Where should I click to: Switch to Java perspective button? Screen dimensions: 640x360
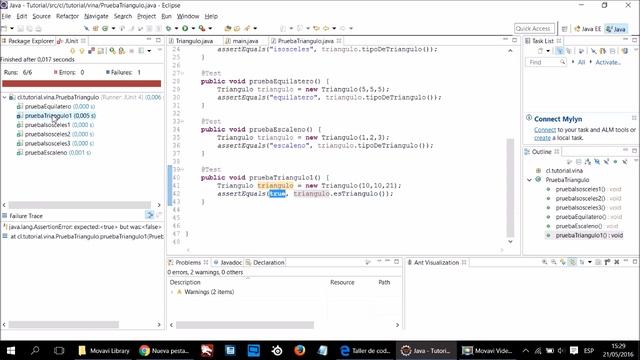click(616, 29)
